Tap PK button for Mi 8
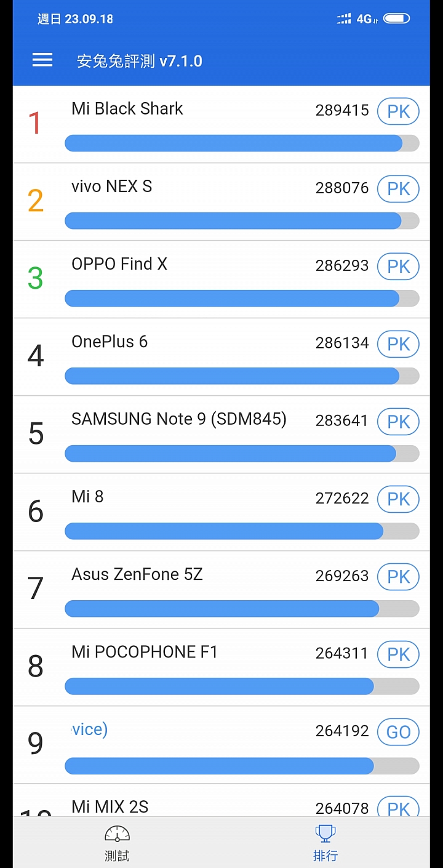Viewport: 443px width, 868px height. click(x=398, y=499)
